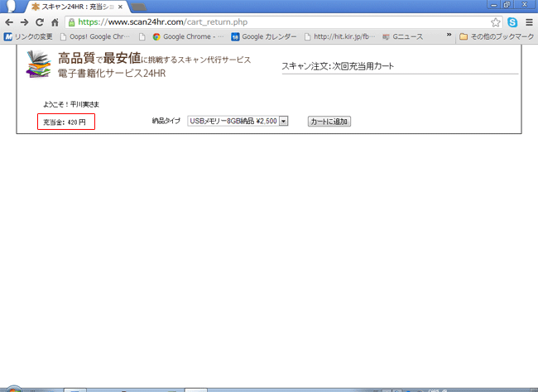538x392 pixels.
Task: Open the Google カレンダー bookmark
Action: coord(264,36)
